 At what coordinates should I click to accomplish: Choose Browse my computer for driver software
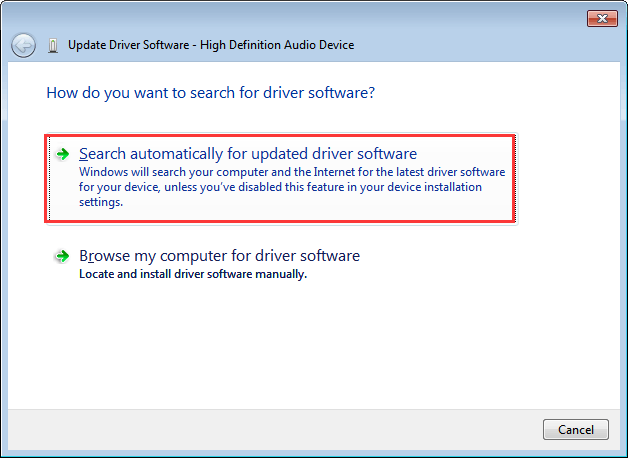tap(219, 256)
